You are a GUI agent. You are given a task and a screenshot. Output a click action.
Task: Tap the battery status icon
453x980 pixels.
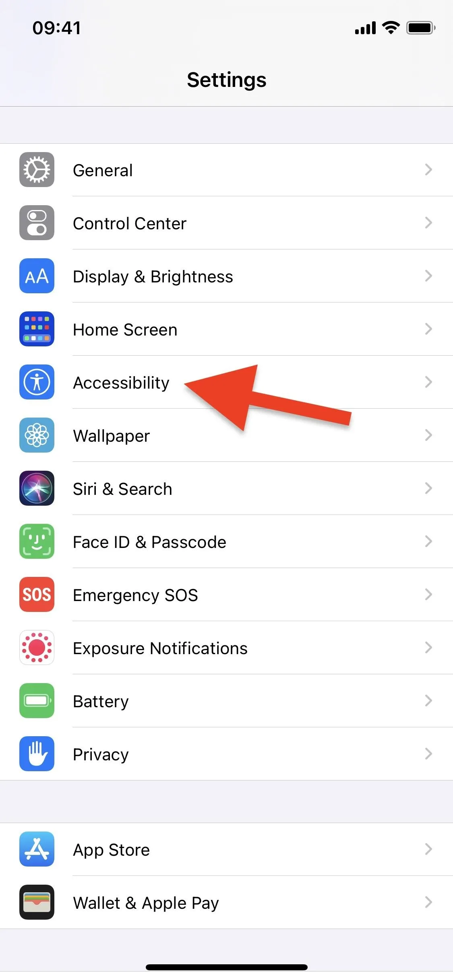[x=421, y=28]
